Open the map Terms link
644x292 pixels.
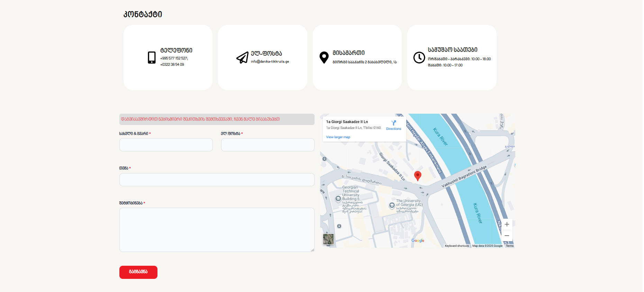pos(509,246)
